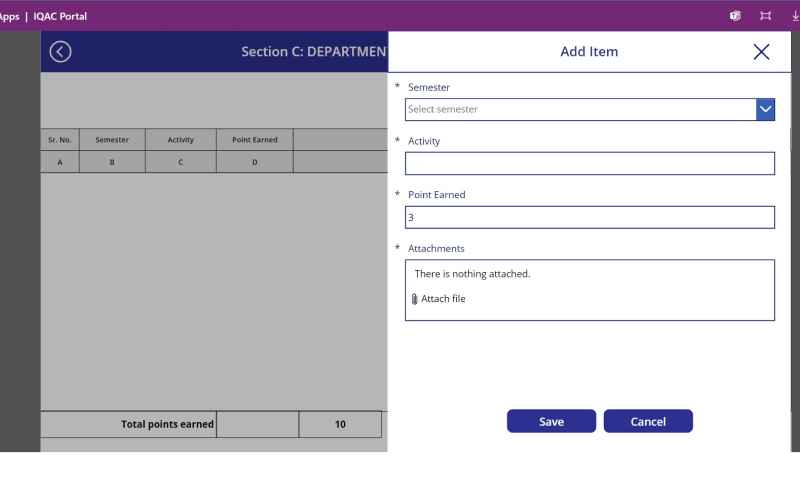Click the Point Earned field showing 3
This screenshot has height=500, width=800.
590,217
